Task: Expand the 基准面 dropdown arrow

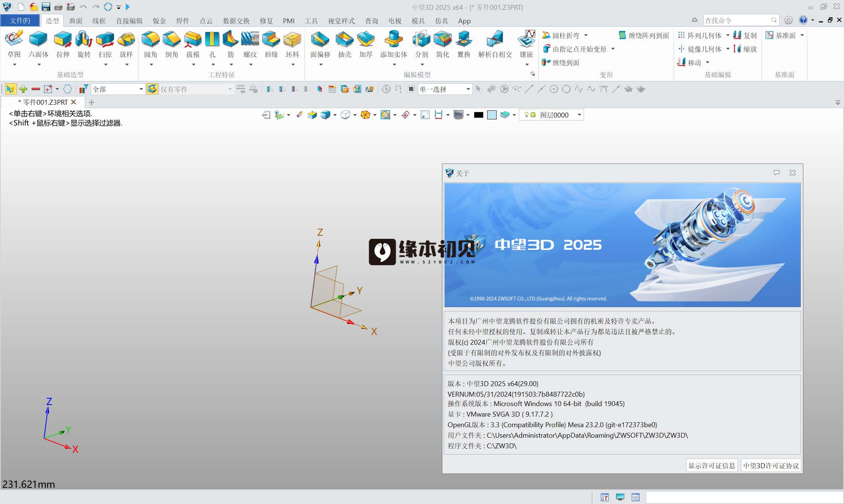Action: [802, 35]
